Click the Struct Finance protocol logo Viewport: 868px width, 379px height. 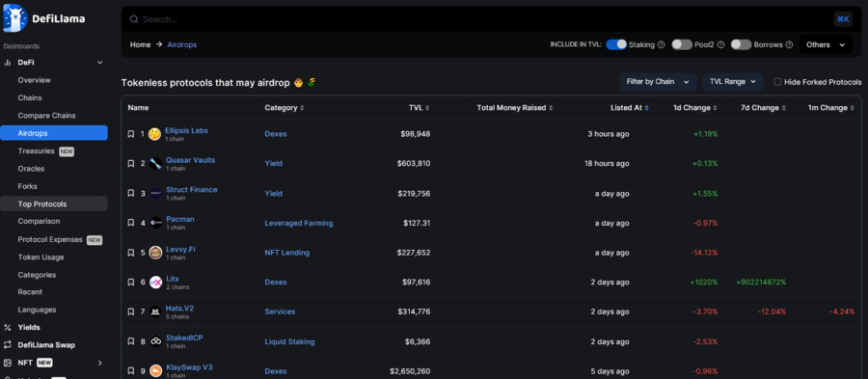point(155,193)
